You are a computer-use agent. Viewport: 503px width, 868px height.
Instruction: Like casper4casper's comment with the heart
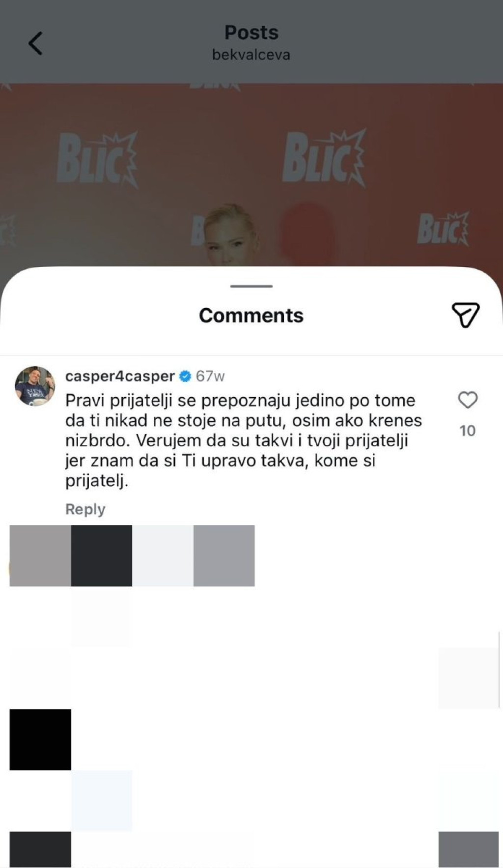468,400
